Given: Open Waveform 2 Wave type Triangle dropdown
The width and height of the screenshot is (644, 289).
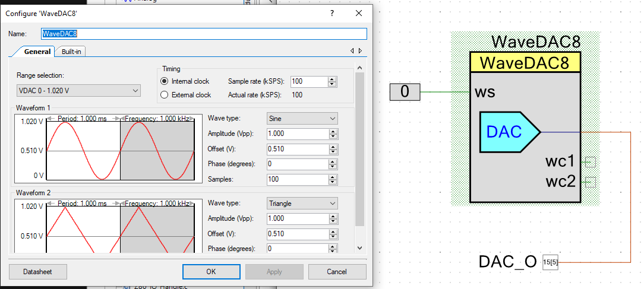Looking at the screenshot, I should (x=302, y=204).
